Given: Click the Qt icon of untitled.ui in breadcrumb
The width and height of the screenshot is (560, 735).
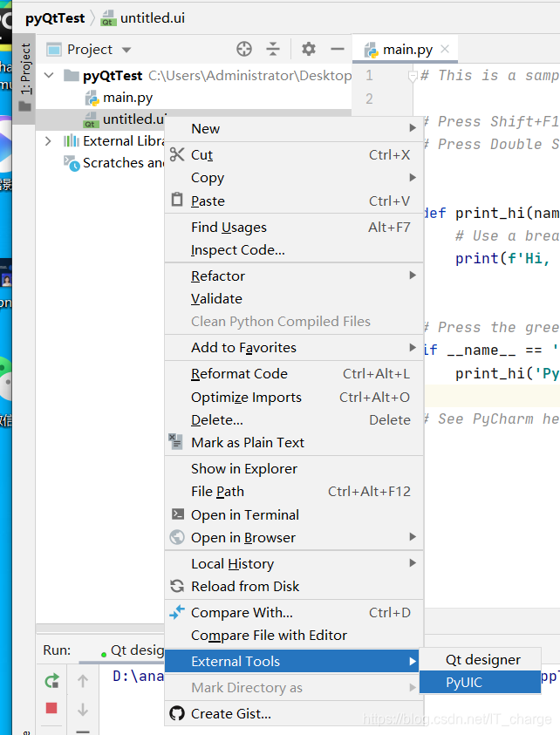Looking at the screenshot, I should pyautogui.click(x=108, y=18).
